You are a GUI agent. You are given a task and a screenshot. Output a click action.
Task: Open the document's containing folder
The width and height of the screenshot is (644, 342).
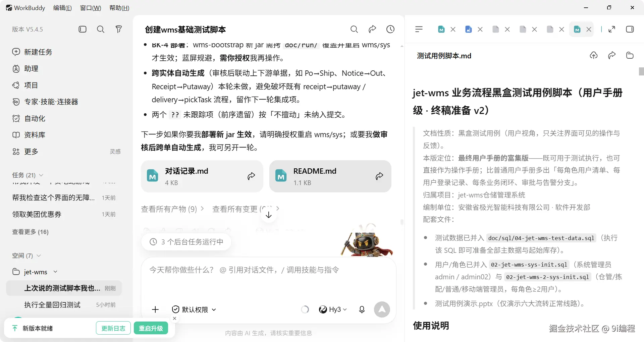630,55
